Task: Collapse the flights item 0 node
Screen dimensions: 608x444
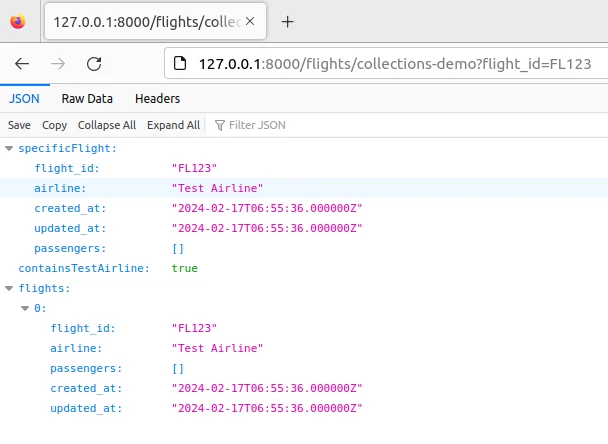Action: pos(25,308)
